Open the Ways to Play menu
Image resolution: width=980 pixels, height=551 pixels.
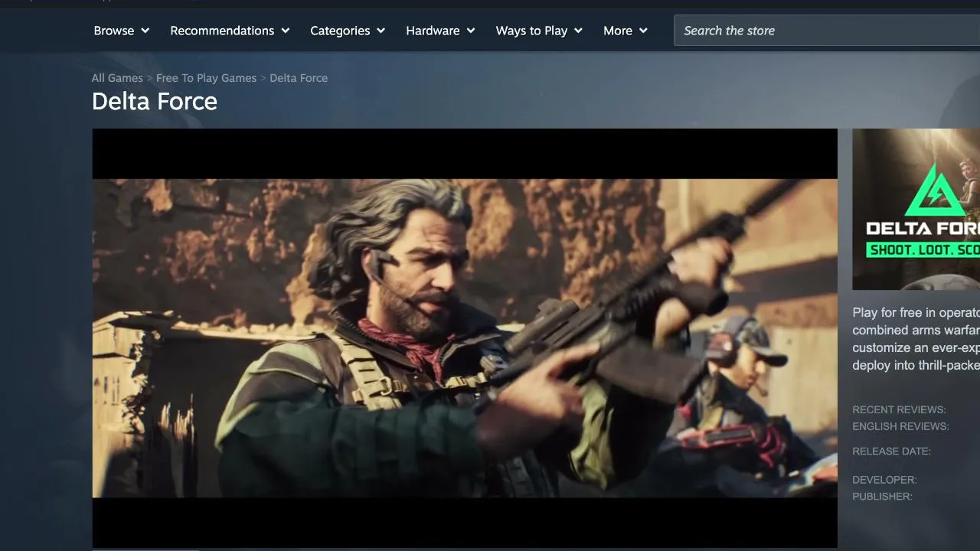[x=539, y=31]
